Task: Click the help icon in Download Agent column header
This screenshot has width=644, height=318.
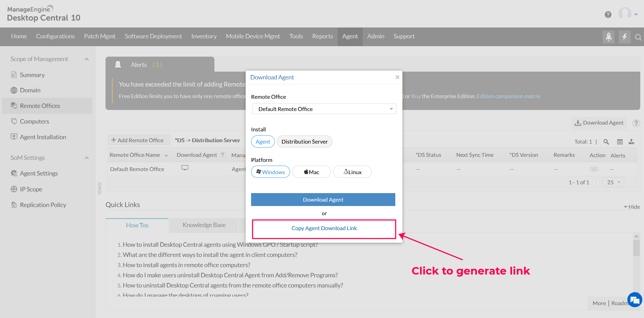Action: 223,155
